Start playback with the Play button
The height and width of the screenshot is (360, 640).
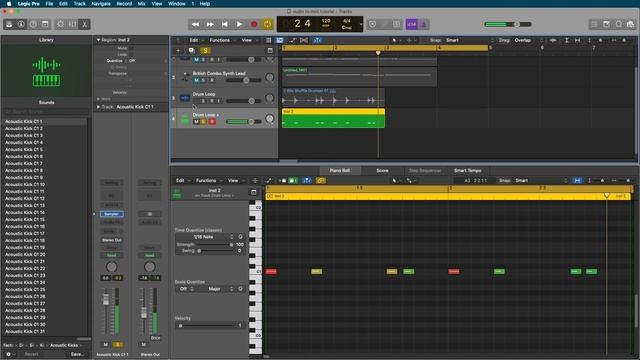click(x=239, y=24)
